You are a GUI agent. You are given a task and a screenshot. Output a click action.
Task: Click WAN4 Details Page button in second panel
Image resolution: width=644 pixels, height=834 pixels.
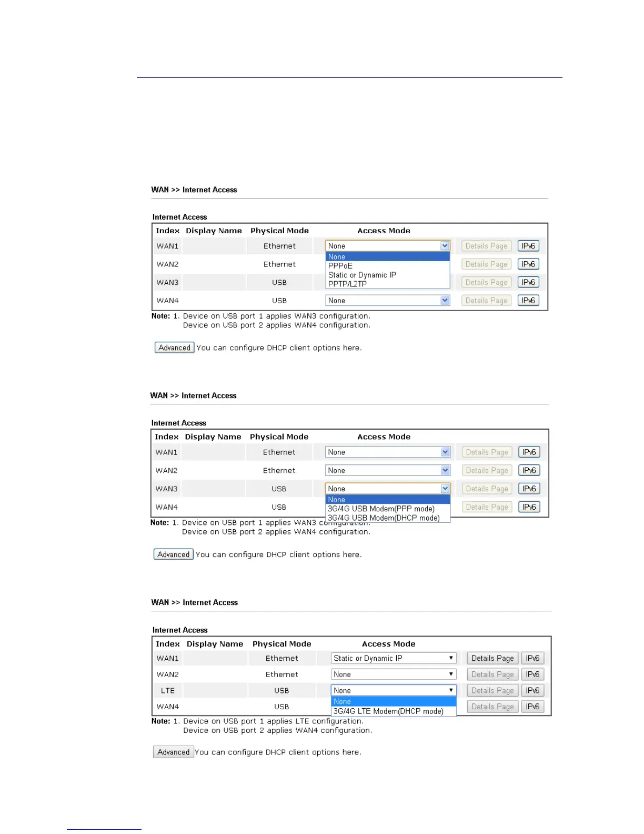point(487,507)
